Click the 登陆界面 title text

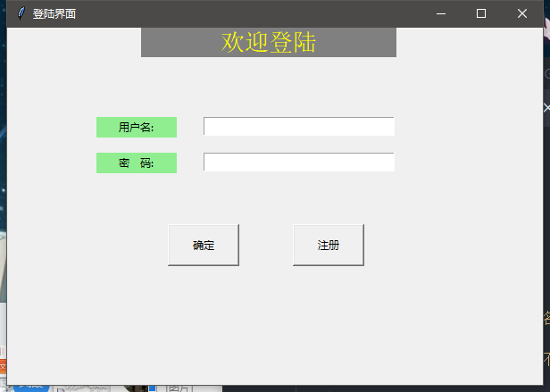54,13
